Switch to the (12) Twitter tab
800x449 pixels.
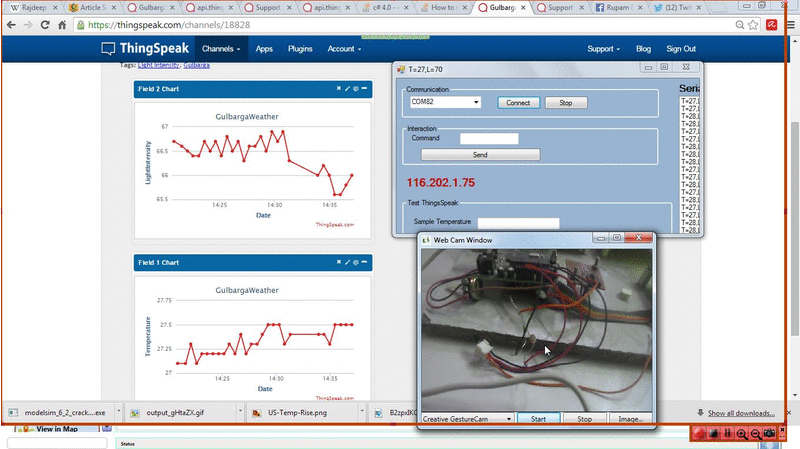[x=677, y=8]
